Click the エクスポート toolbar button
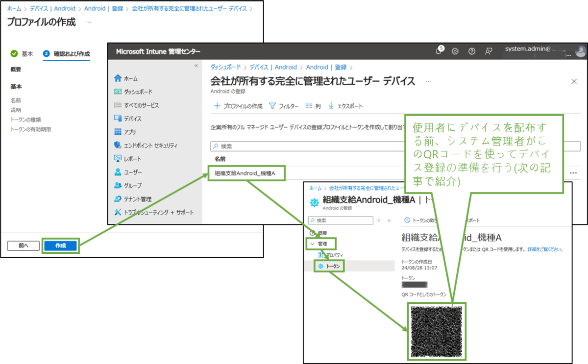Viewport: 588px width, 364px height. pyautogui.click(x=345, y=106)
